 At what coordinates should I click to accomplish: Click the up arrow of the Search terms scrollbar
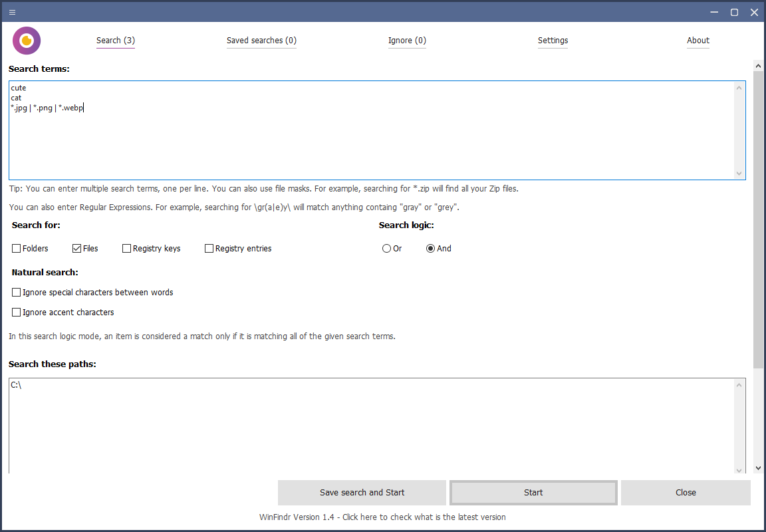point(739,88)
